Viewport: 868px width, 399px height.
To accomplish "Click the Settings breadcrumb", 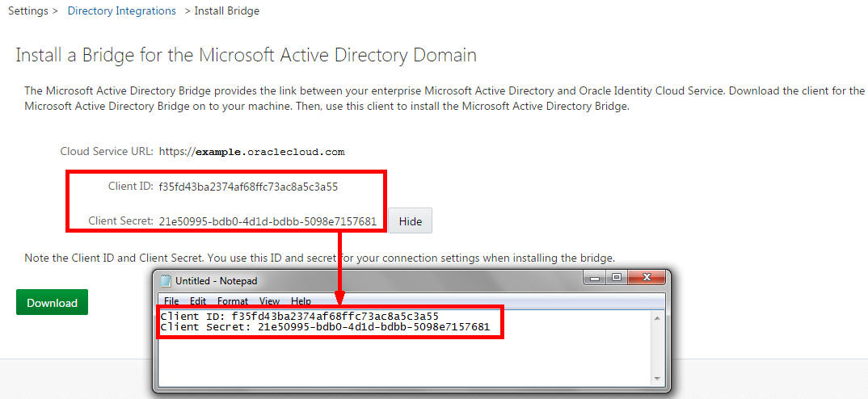I will [x=28, y=11].
